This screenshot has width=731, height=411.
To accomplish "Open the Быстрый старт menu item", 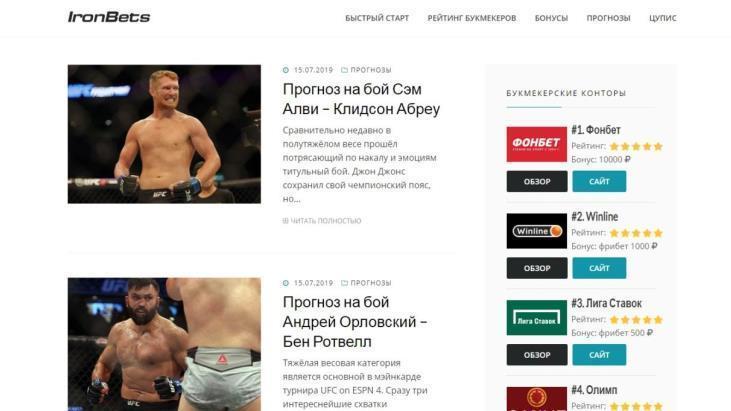I will [377, 18].
